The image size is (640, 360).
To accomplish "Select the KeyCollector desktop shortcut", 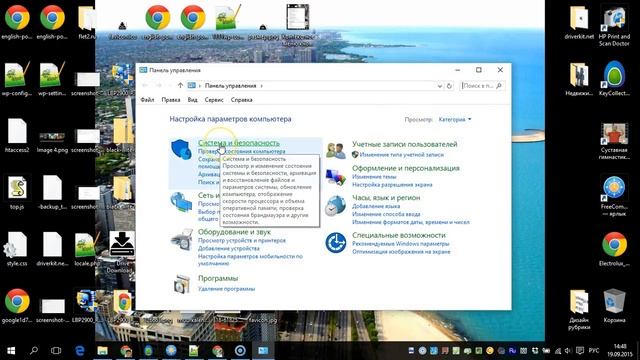I will (x=614, y=79).
